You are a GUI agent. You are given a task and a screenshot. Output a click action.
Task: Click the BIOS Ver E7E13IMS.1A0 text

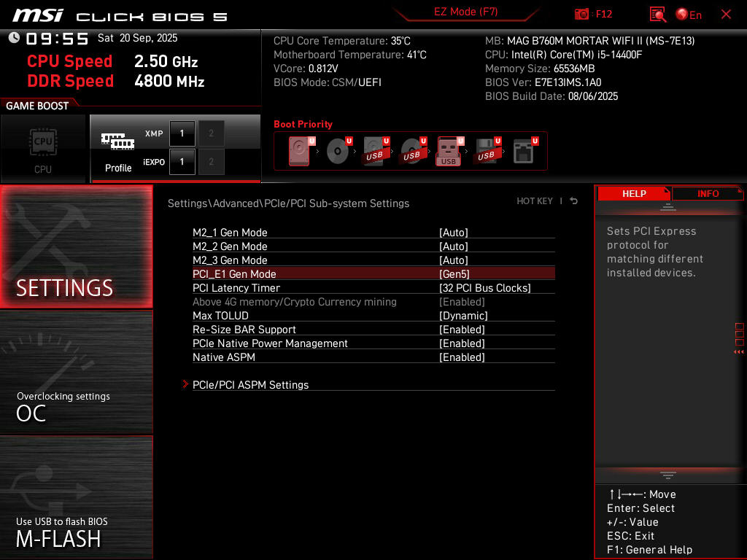543,82
